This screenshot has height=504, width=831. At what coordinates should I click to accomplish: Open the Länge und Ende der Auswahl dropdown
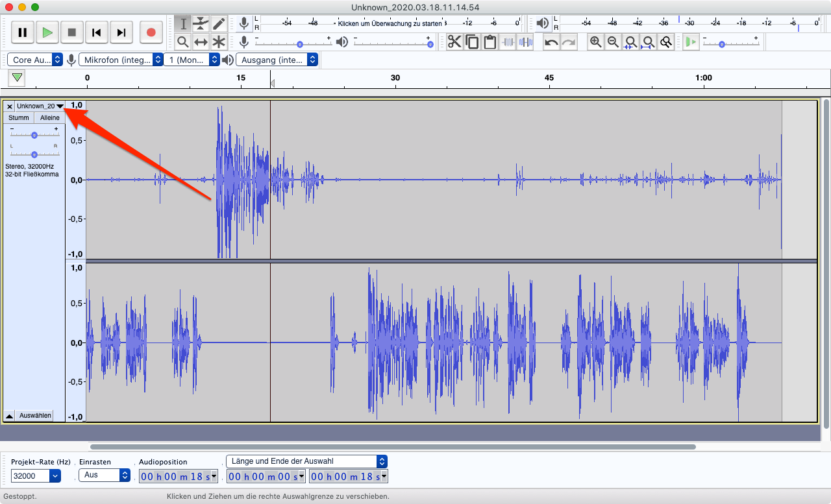[306, 461]
